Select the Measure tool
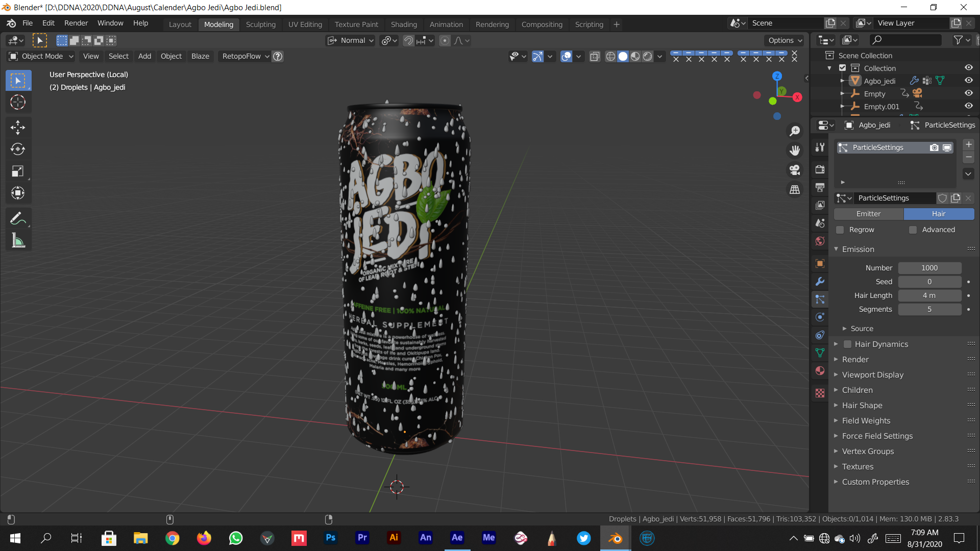Screen dimensions: 980x551 (18, 240)
